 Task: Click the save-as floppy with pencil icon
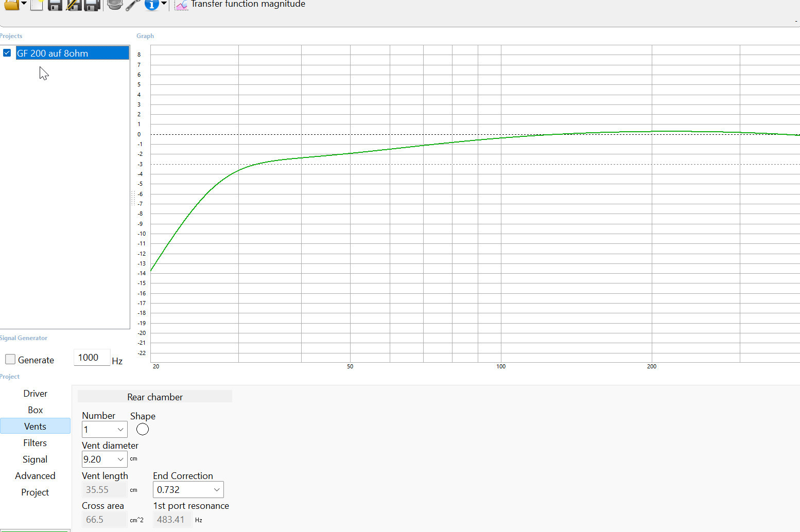74,5
